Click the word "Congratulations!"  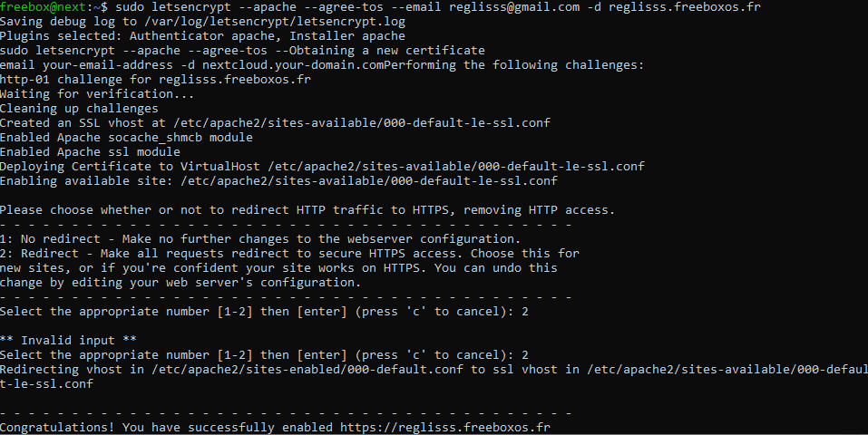(57, 426)
